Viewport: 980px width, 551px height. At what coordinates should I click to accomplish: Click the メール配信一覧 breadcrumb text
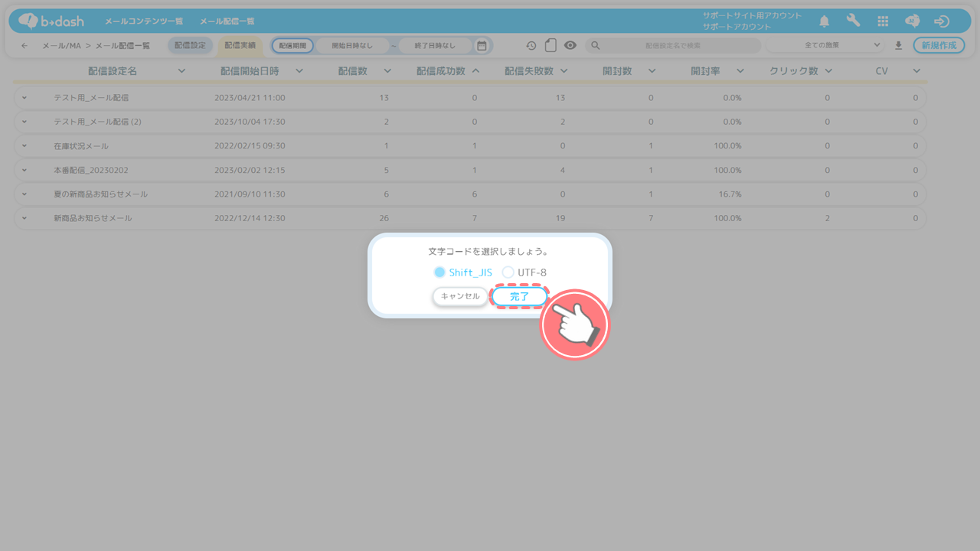pyautogui.click(x=122, y=46)
